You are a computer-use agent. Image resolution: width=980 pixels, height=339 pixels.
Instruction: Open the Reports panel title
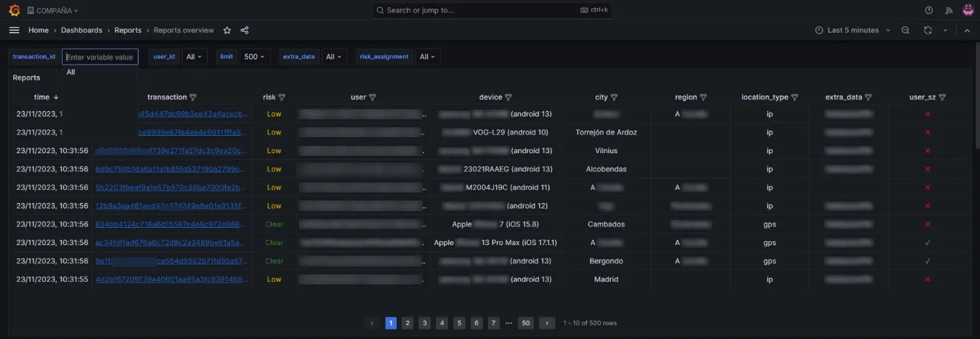point(27,78)
